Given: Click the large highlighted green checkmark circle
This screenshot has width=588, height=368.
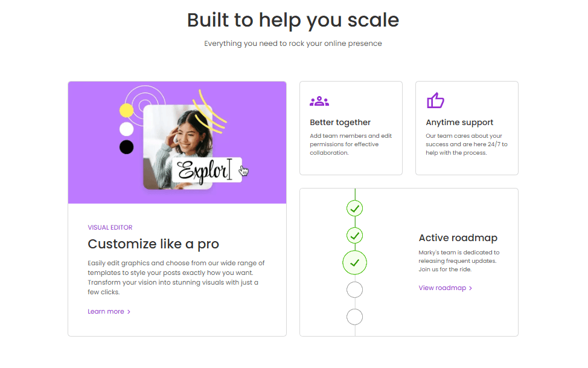Looking at the screenshot, I should (x=355, y=263).
